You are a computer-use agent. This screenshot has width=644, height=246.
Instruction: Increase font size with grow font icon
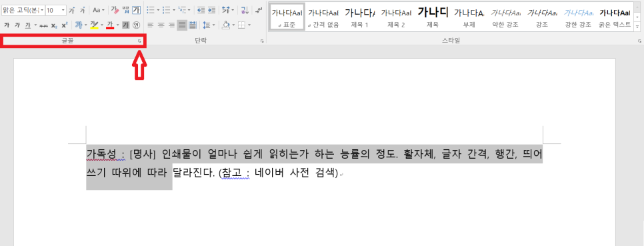click(72, 10)
